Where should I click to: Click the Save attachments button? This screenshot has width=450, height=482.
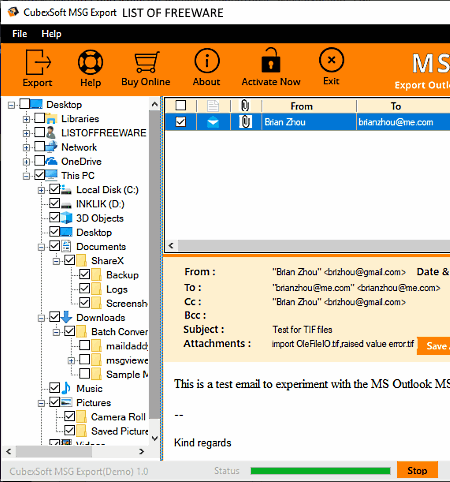(433, 346)
